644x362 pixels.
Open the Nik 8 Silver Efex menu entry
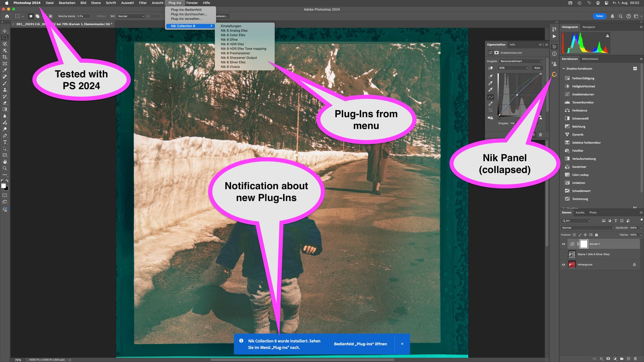[233, 62]
